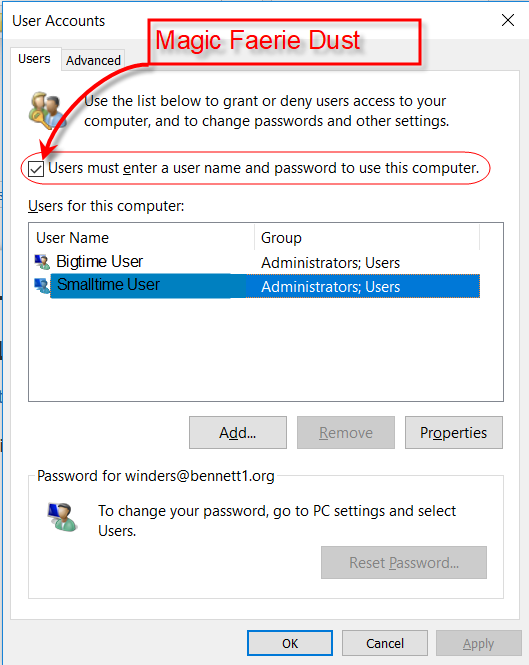Click the Reset Password... button
This screenshot has height=665, width=529.
pyautogui.click(x=404, y=562)
